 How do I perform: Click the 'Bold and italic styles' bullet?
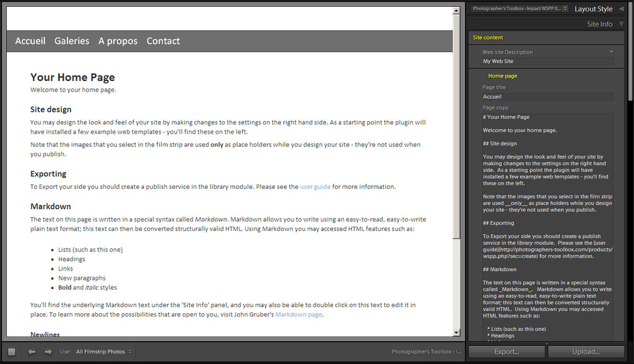(87, 288)
